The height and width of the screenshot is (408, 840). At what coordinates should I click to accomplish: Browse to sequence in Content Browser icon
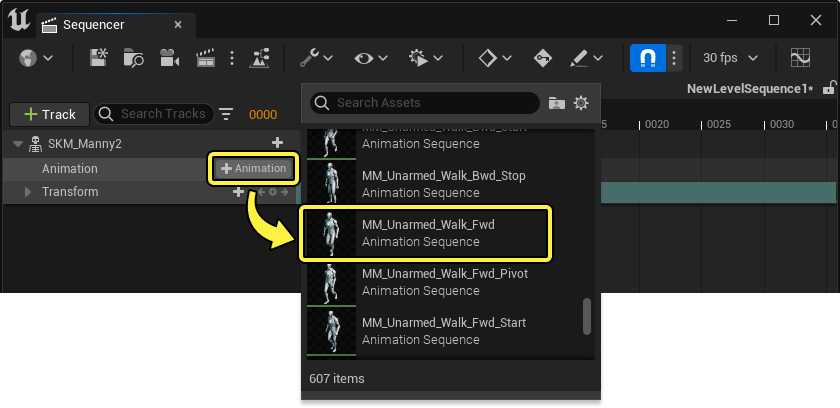[x=133, y=58]
